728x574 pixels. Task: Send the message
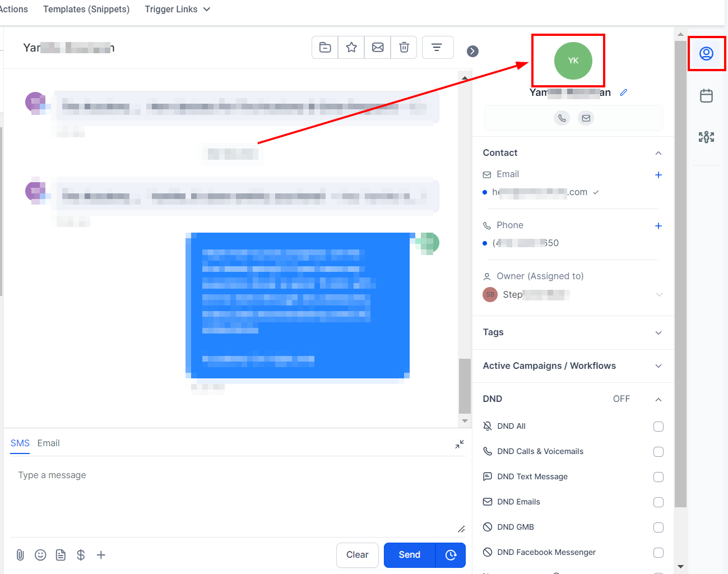coord(410,555)
